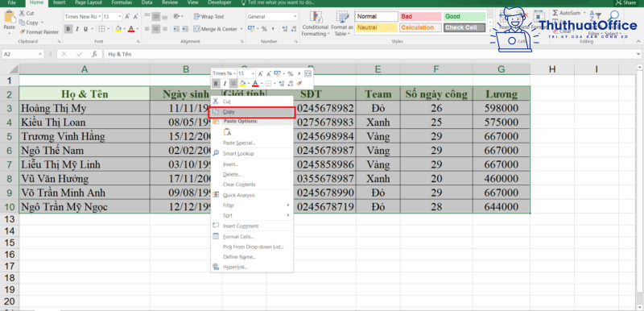The height and width of the screenshot is (311, 644).
Task: Apply the Neutral cell style
Action: pyautogui.click(x=377, y=27)
